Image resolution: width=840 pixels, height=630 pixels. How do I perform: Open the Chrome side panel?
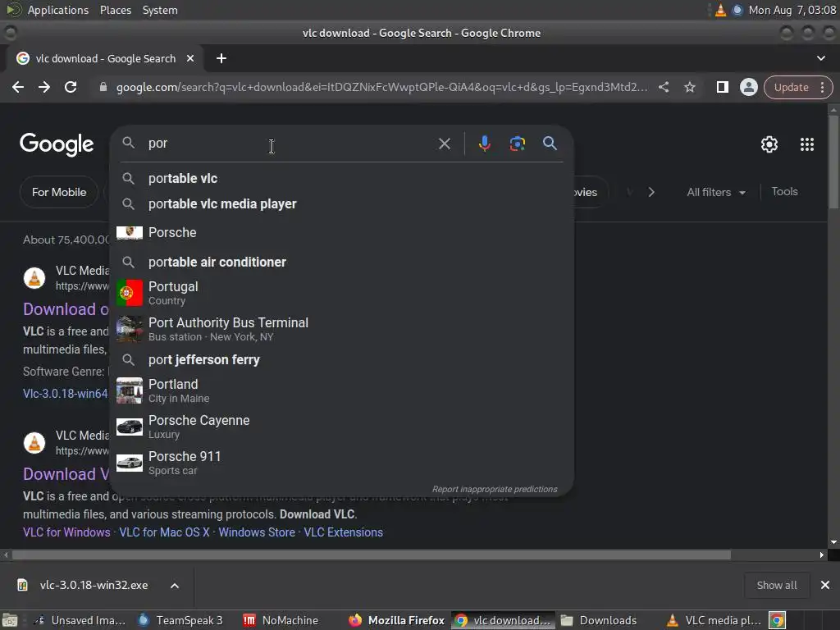(x=722, y=87)
